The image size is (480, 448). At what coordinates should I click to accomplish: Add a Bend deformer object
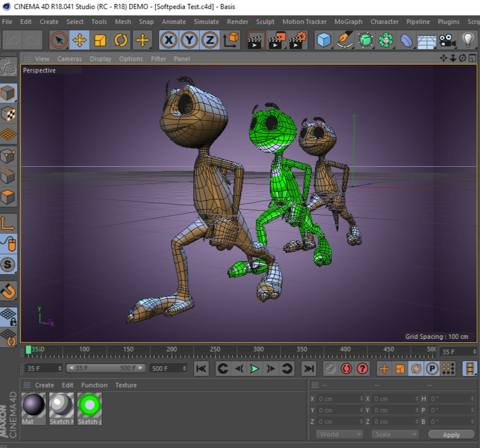pos(406,40)
